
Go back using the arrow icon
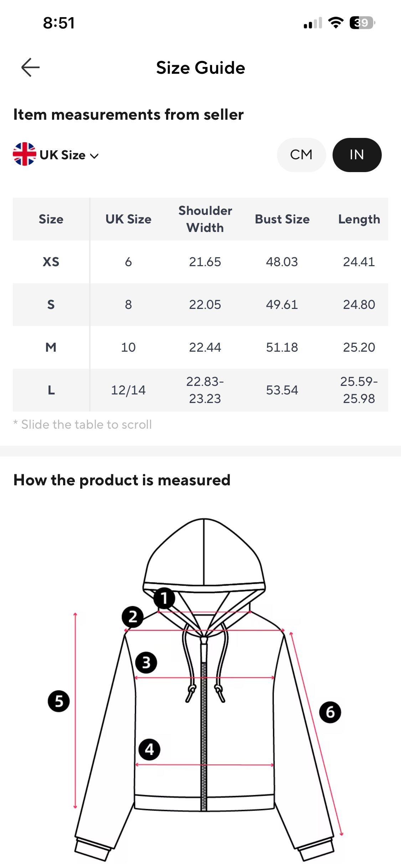[30, 67]
